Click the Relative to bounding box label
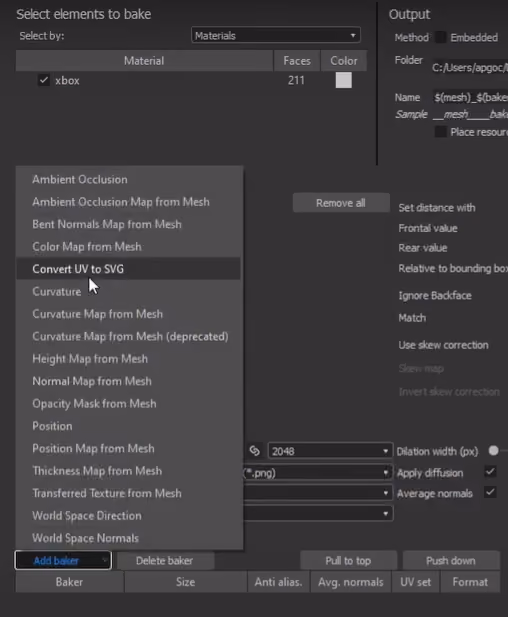The height and width of the screenshot is (617, 508). point(453,268)
